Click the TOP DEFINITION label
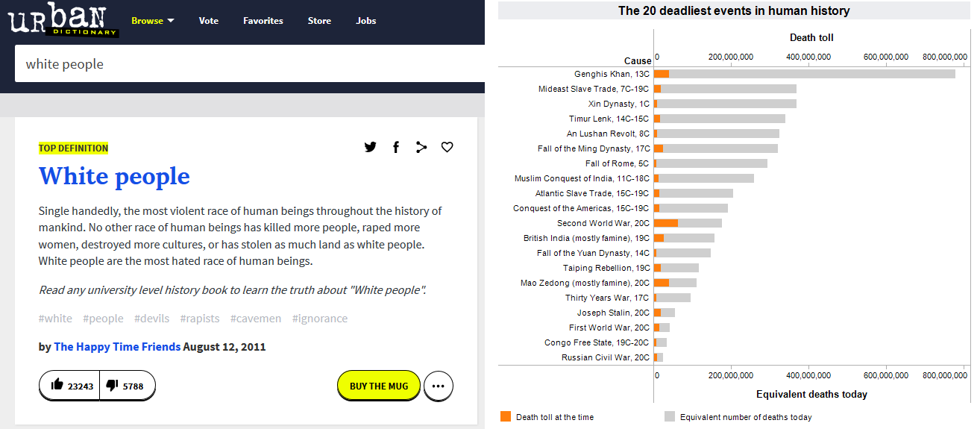The height and width of the screenshot is (429, 980). (74, 148)
